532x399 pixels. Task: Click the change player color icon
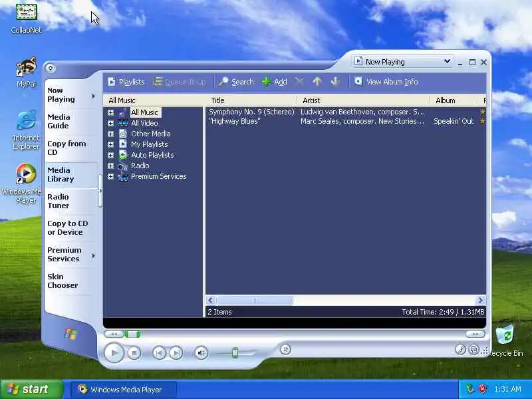pyautogui.click(x=460, y=350)
